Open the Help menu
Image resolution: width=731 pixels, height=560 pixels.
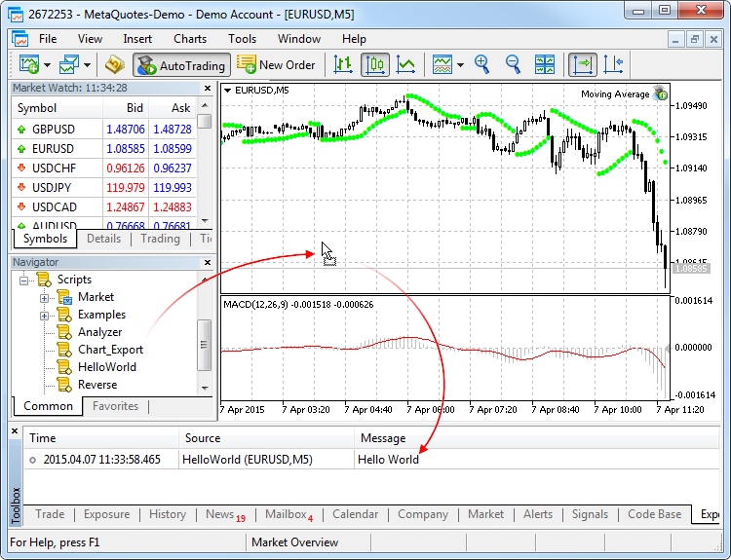(354, 39)
